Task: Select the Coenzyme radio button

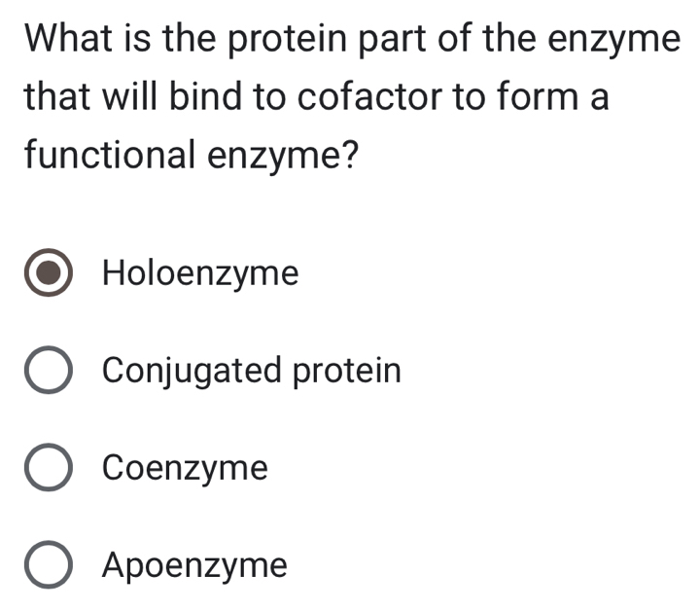Action: point(47,469)
